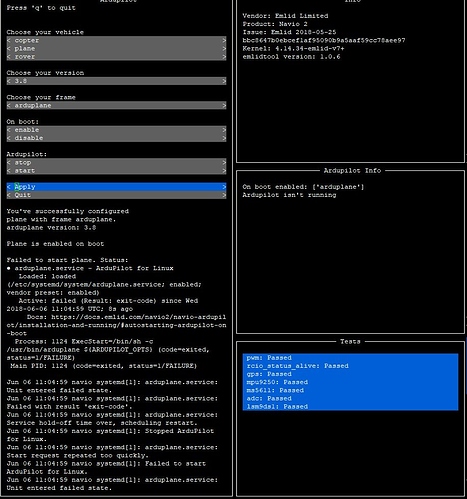Click right arrow of arduplane frame row

coord(224,105)
